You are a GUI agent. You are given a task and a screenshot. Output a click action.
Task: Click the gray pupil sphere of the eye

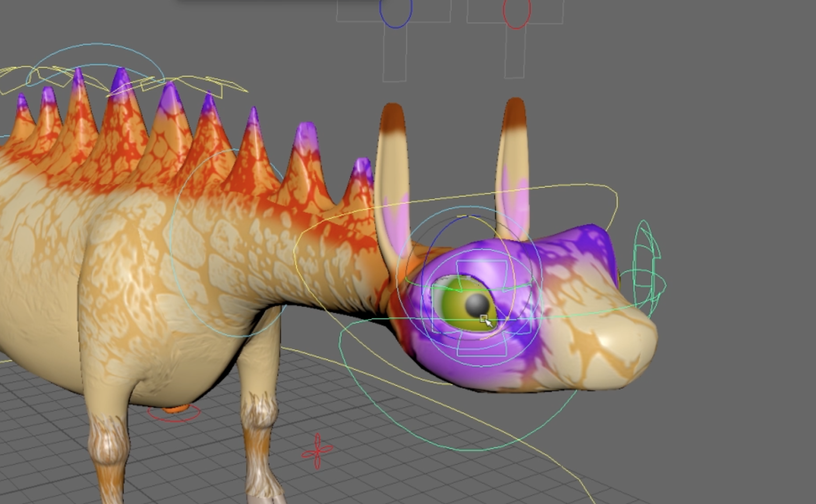click(x=477, y=305)
